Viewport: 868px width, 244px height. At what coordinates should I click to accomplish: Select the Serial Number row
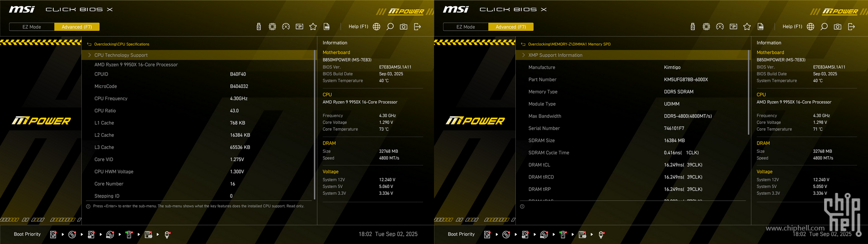[632, 128]
